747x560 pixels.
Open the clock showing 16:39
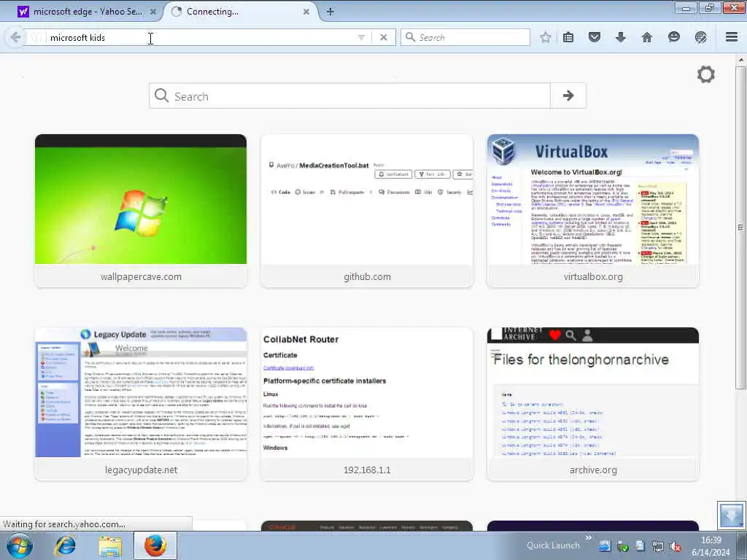[x=711, y=546]
